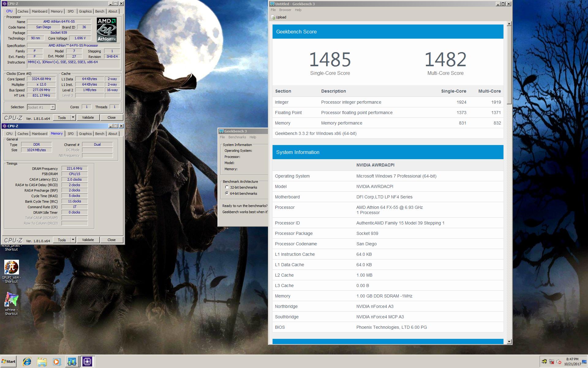Click Close button in upper CPU-Z
This screenshot has height=368, width=588.
point(111,117)
